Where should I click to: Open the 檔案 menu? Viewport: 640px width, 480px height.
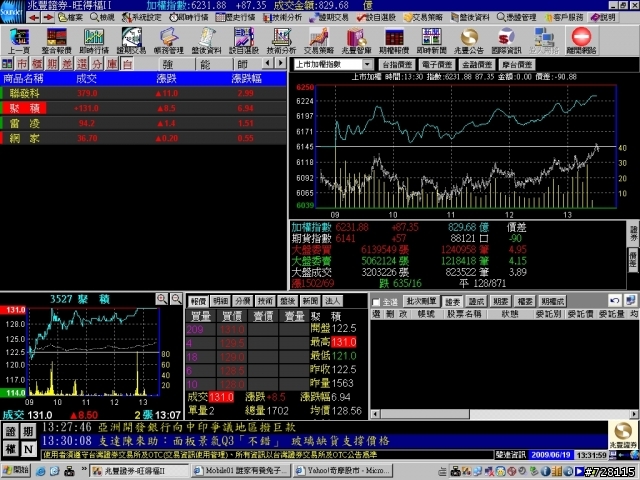[x=71, y=18]
